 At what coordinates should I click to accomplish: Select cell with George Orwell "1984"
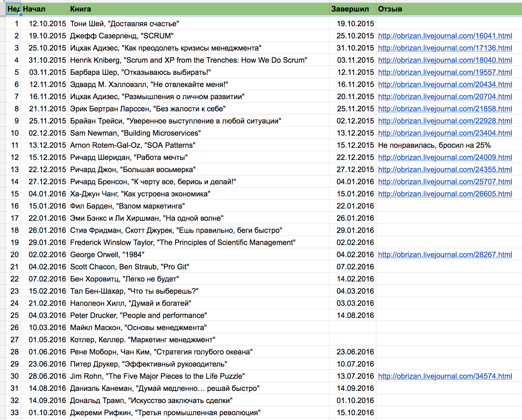(x=199, y=255)
